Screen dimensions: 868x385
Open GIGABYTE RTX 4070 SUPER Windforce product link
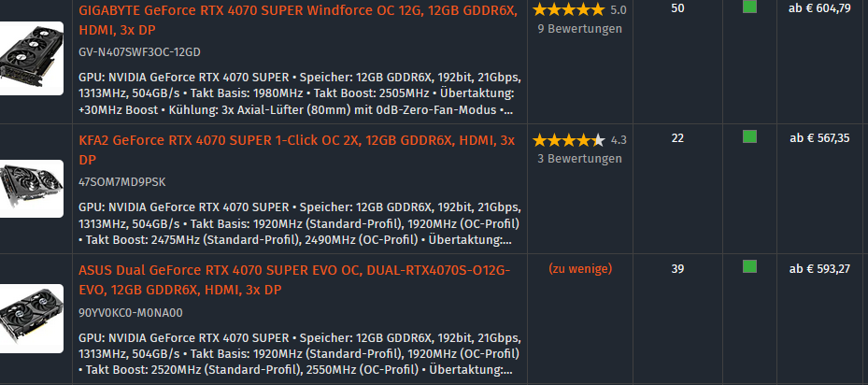pyautogui.click(x=298, y=21)
